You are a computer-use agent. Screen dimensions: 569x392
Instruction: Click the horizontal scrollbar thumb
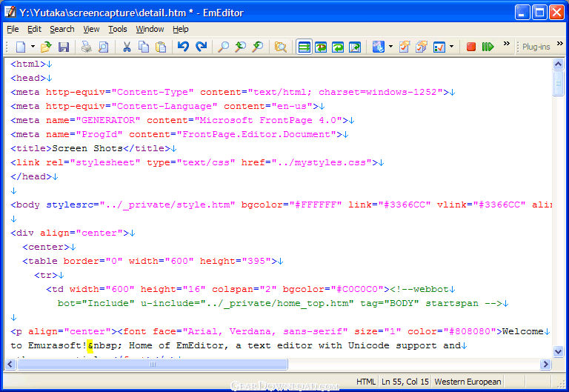click(x=153, y=364)
